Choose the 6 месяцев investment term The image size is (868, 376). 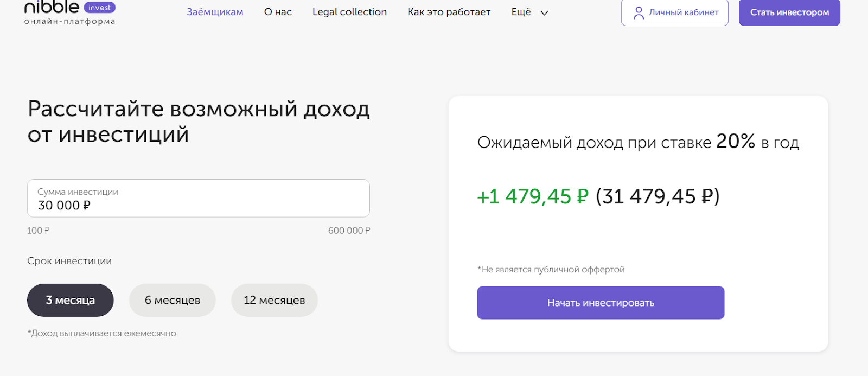tap(173, 300)
